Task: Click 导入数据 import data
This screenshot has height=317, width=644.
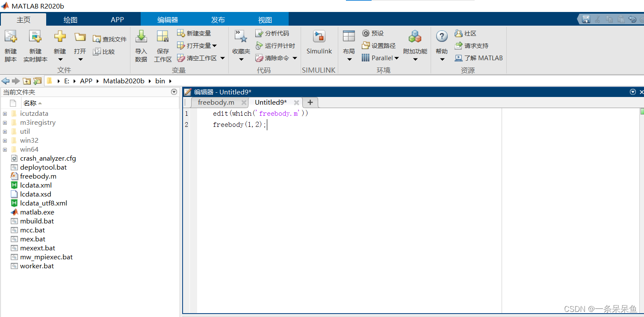Action: click(x=141, y=46)
